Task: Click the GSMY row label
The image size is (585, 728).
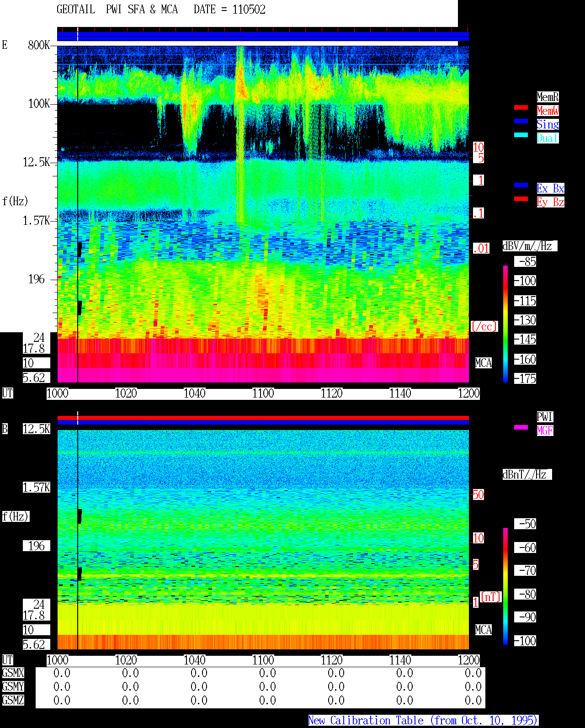Action: 13,686
